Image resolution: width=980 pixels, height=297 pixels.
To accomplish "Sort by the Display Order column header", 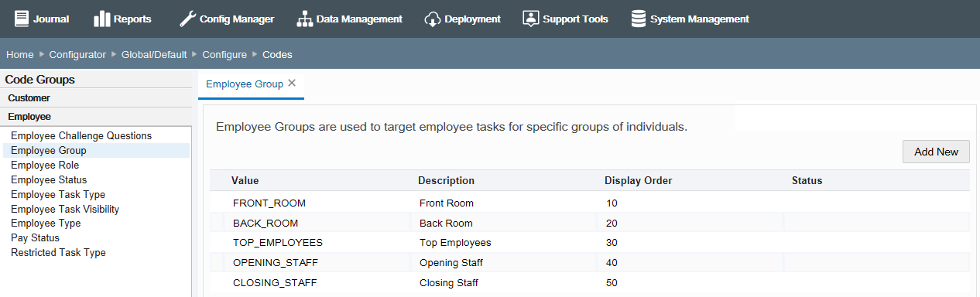I will pos(638,180).
